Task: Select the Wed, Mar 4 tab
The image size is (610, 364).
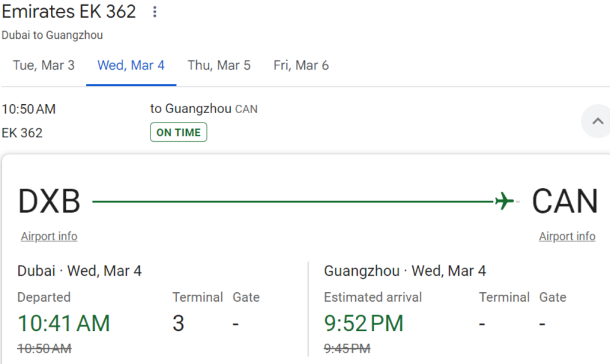Action: pos(131,65)
